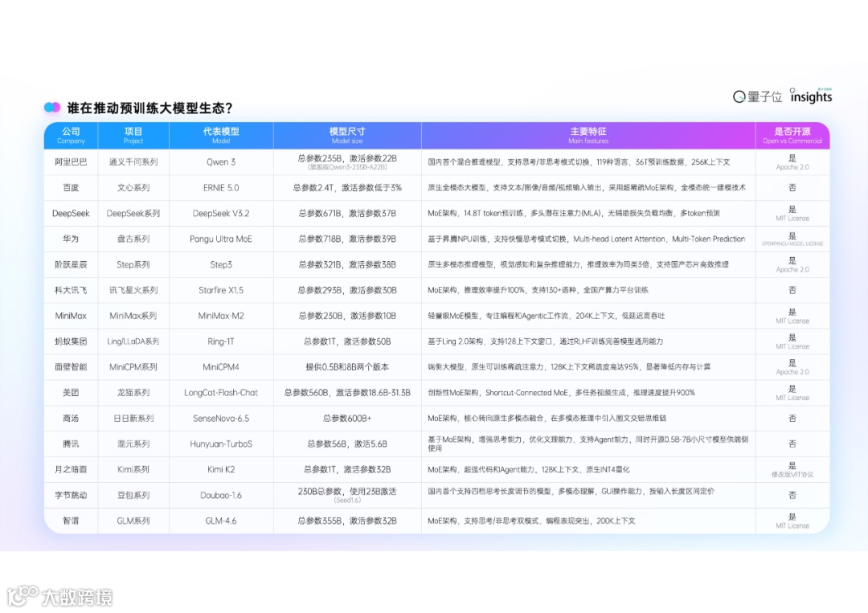Click OPENPANGU MODEL LICENSE text in 华为 row
Image resolution: width=868 pixels, height=613 pixels.
pos(792,243)
